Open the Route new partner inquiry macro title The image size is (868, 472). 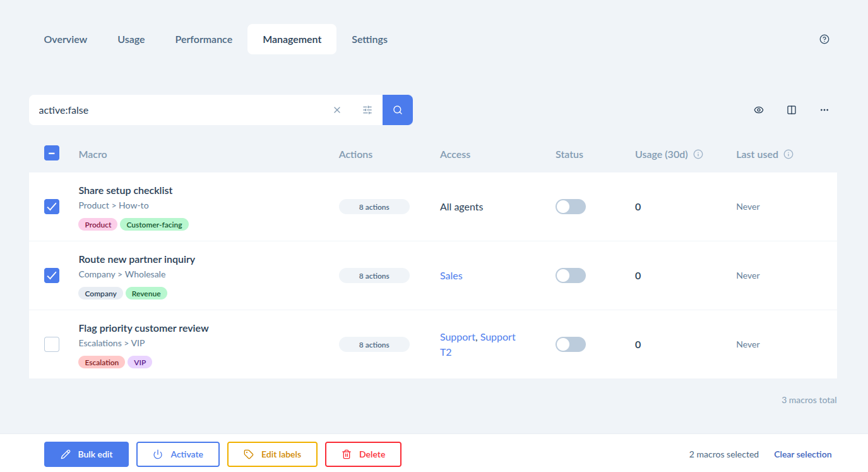137,259
